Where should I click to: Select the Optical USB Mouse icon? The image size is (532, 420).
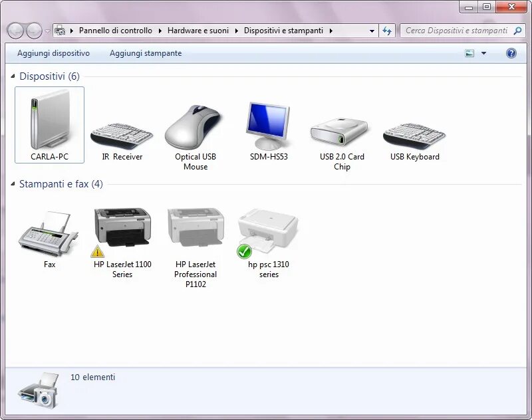coord(193,127)
